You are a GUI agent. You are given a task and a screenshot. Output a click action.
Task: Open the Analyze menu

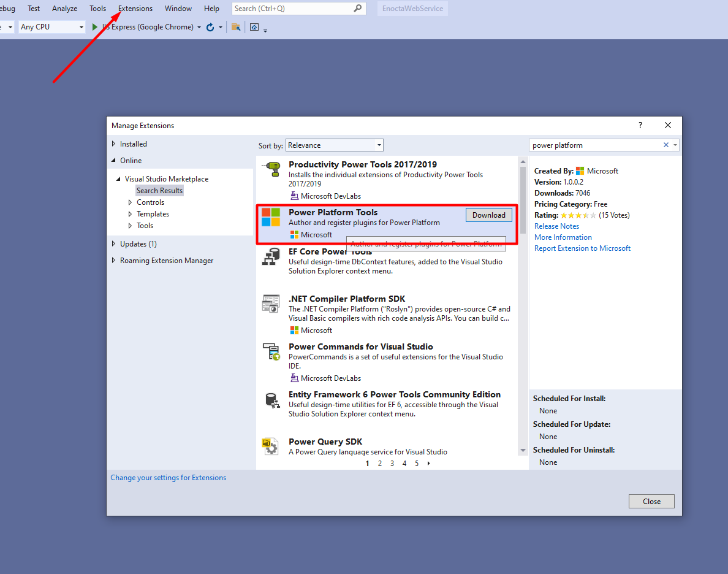point(64,9)
